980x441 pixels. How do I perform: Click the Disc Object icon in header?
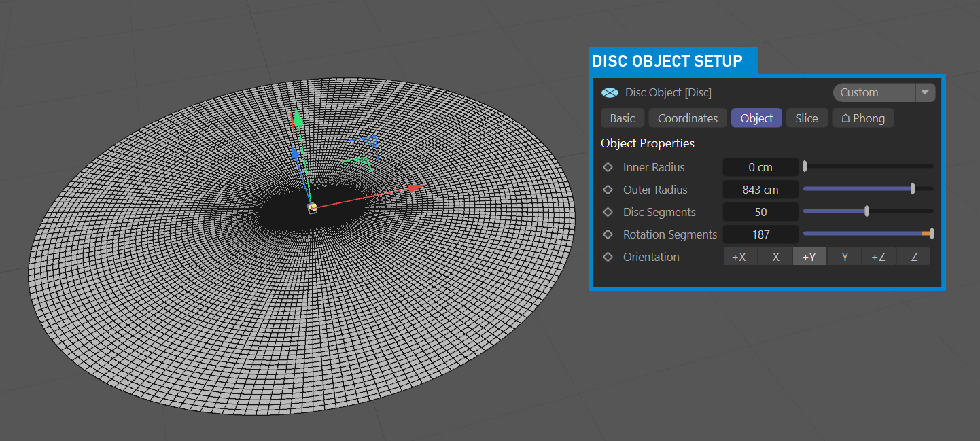point(610,92)
